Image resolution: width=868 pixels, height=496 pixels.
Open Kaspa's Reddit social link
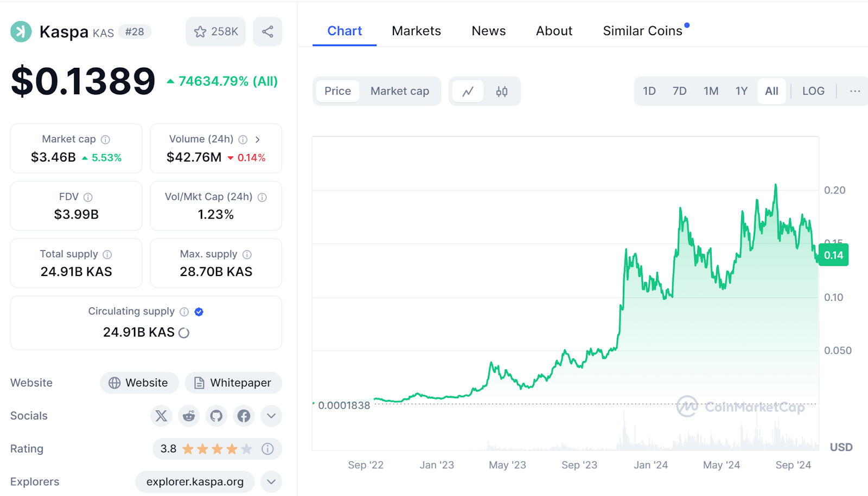189,416
